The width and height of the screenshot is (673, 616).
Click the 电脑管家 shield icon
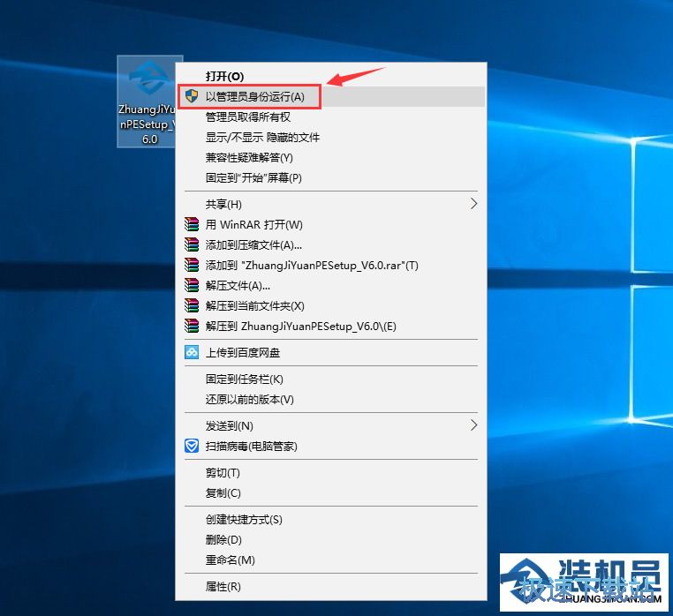click(x=192, y=447)
